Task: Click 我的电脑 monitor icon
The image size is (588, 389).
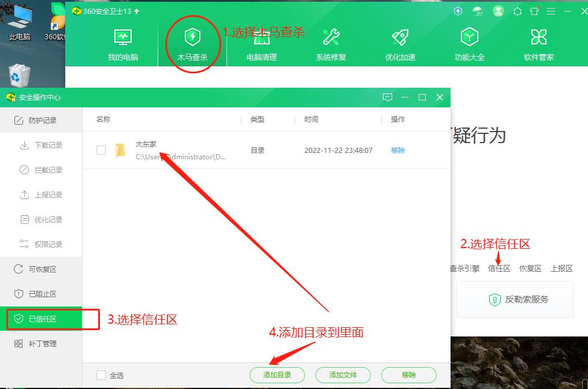Action: (123, 38)
